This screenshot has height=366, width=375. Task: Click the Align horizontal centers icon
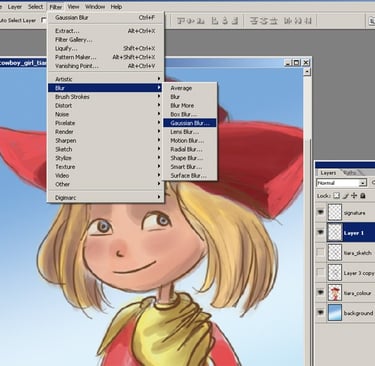(225, 21)
